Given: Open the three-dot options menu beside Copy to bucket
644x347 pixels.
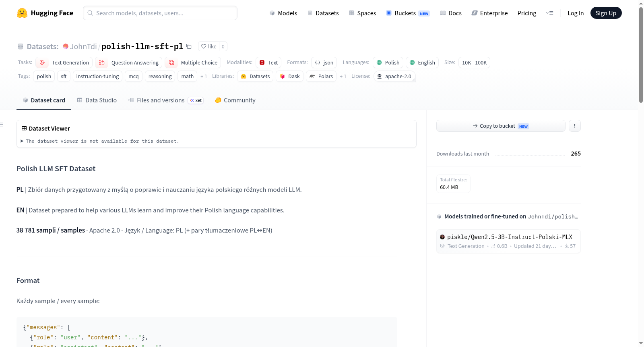Looking at the screenshot, I should coord(575,126).
